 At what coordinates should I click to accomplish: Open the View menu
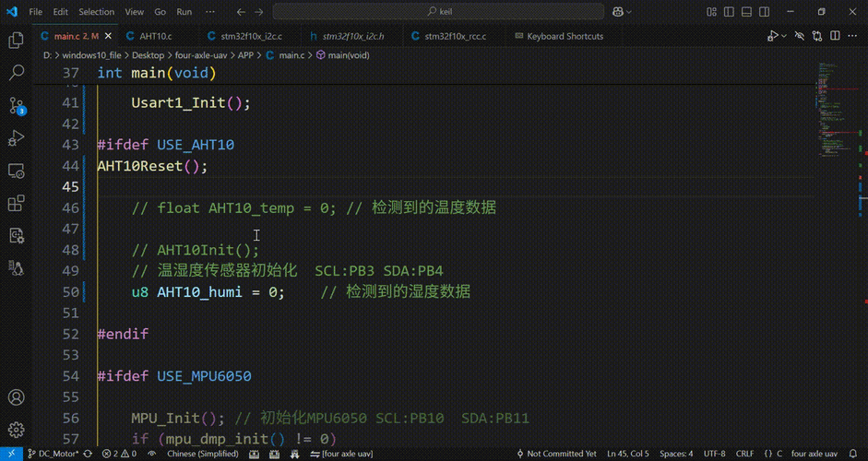pos(135,12)
